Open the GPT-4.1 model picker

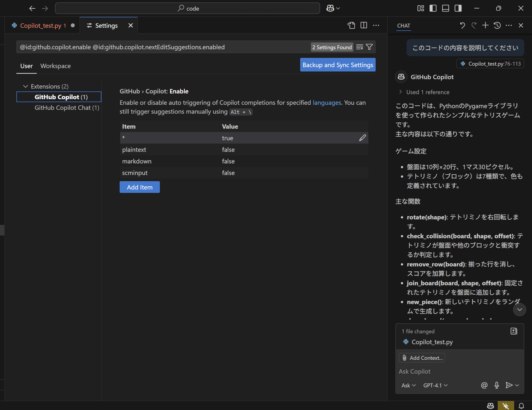[436, 385]
